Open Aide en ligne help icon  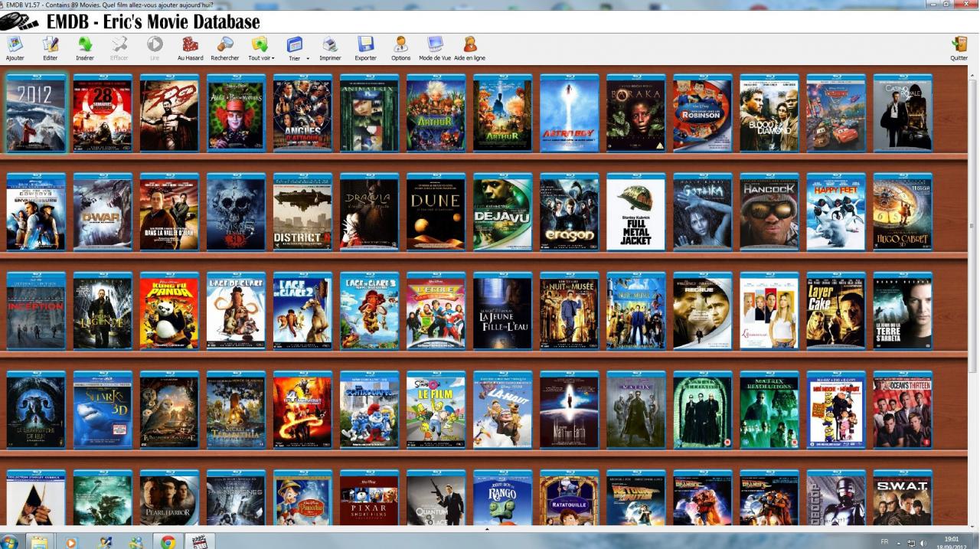[469, 44]
